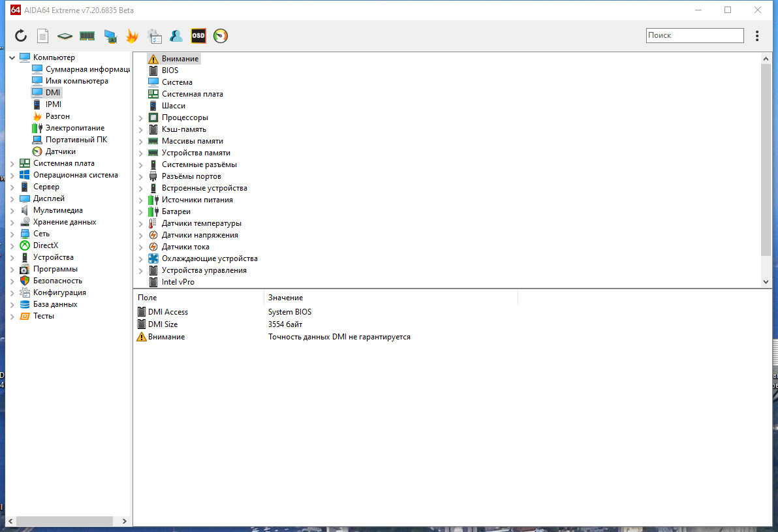
Task: Select Датчики напряжения entry
Action: pyautogui.click(x=193, y=235)
